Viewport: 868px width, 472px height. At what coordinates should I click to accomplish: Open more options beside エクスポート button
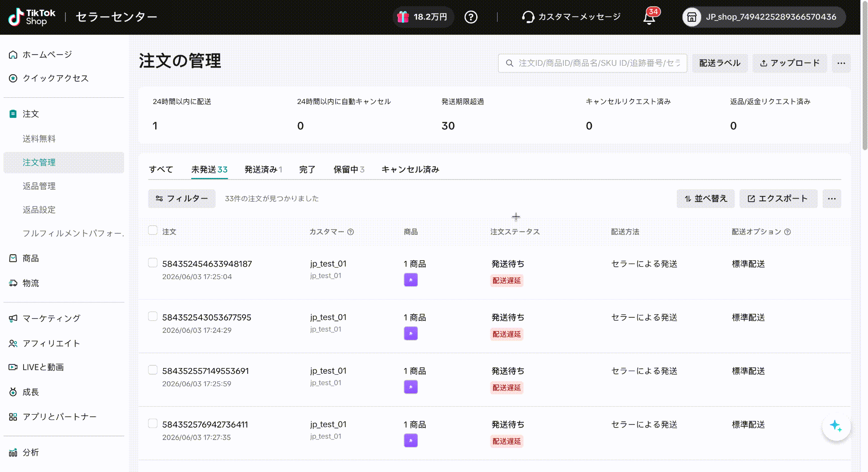pos(832,199)
